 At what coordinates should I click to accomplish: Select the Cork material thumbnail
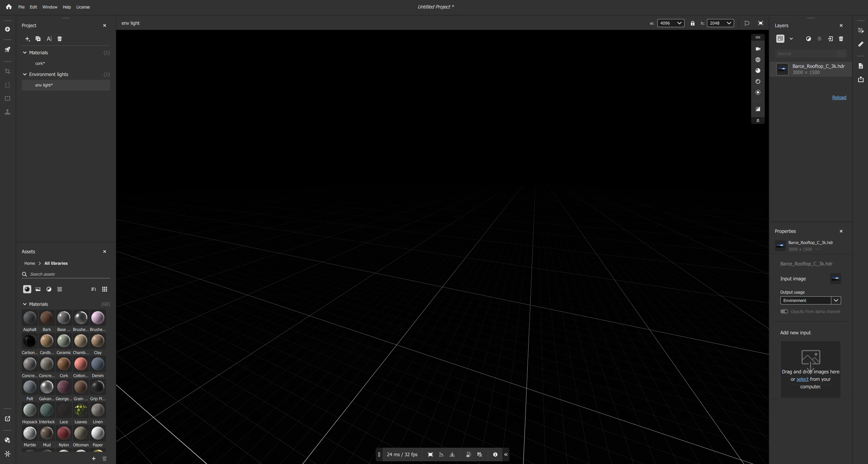[x=64, y=364]
